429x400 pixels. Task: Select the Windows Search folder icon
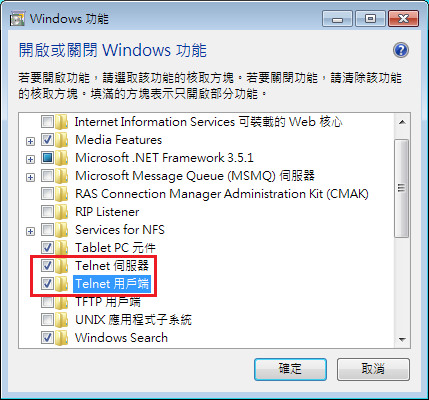[62, 338]
